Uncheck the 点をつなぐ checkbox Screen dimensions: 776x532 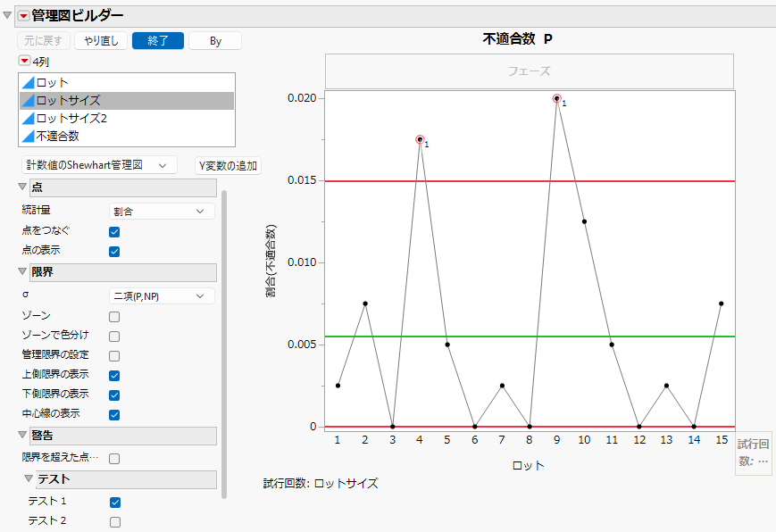114,231
